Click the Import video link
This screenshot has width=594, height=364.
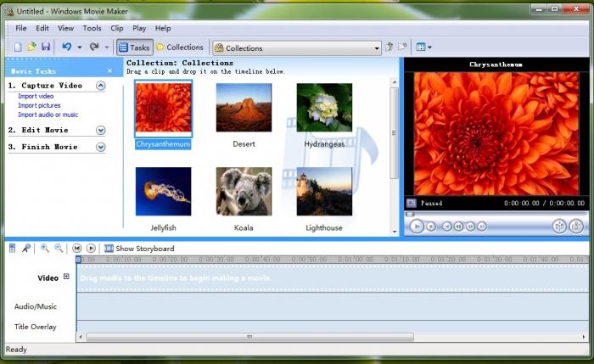coord(36,96)
